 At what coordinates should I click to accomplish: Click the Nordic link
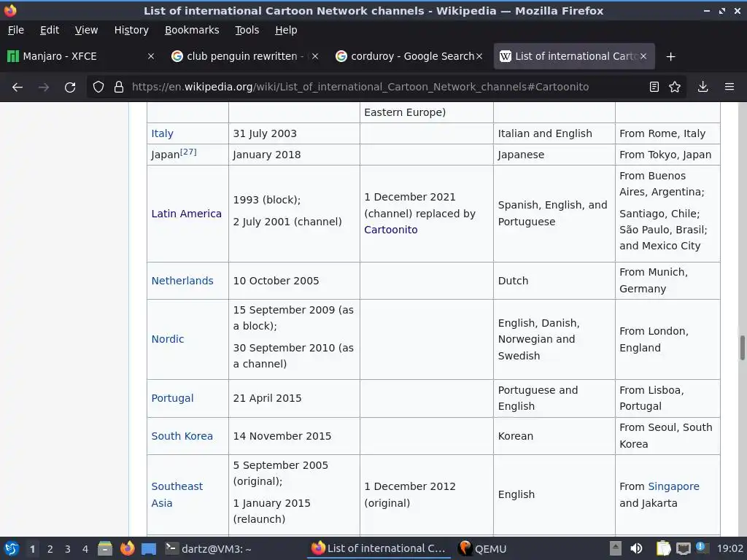click(x=168, y=339)
